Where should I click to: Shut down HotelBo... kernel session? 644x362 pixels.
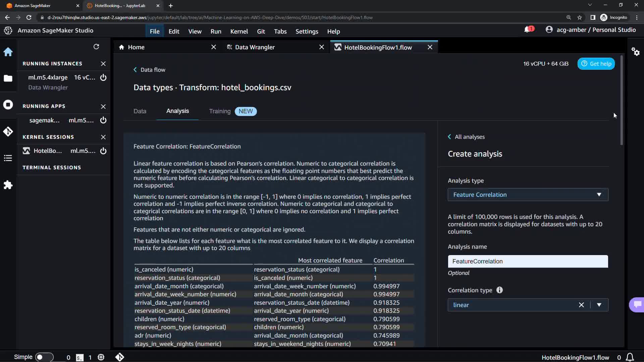[x=103, y=151]
